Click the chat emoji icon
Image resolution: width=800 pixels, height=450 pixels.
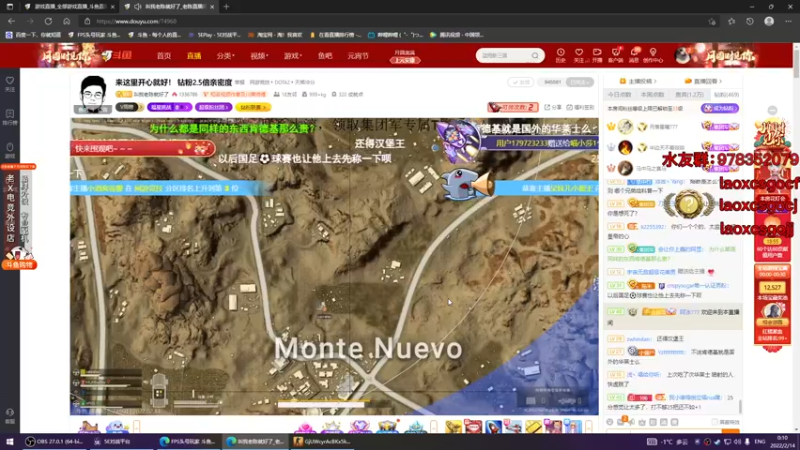coord(609,422)
